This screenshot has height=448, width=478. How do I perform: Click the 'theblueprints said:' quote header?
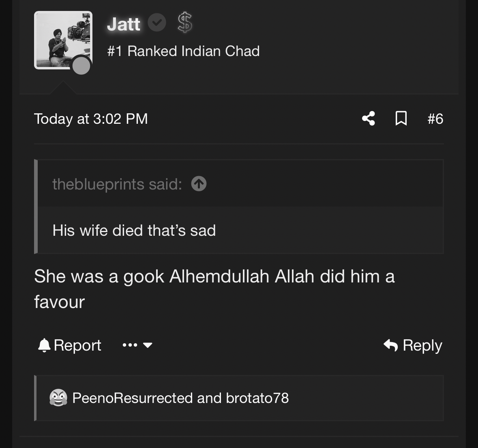click(x=117, y=184)
